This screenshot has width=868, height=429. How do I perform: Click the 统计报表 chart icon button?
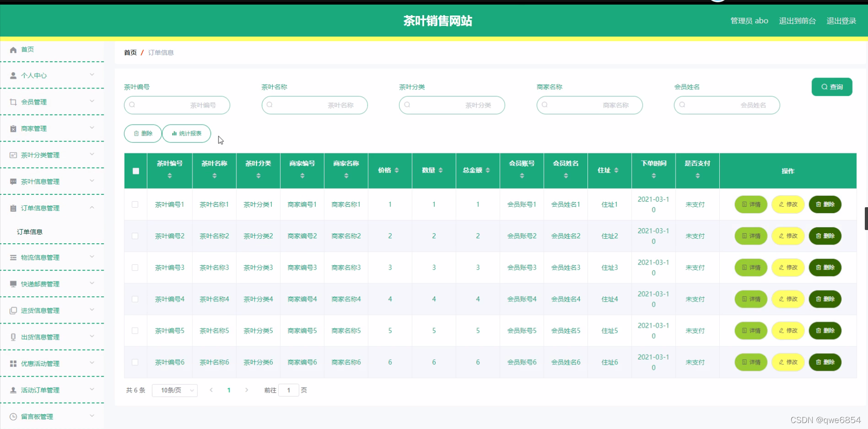(x=175, y=133)
